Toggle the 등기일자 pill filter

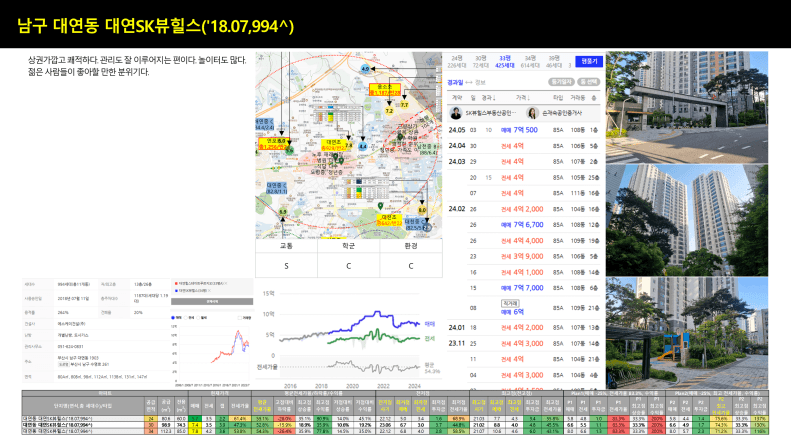point(560,82)
